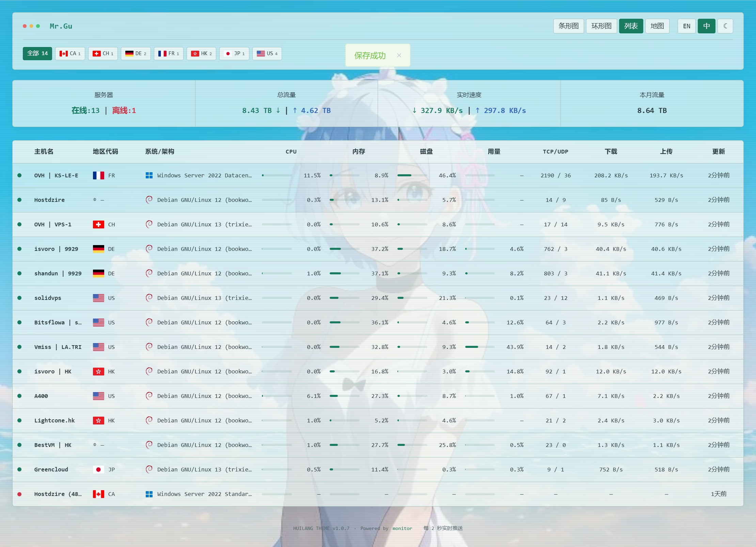Filter by HK flag chip
This screenshot has height=547, width=756.
pos(202,53)
